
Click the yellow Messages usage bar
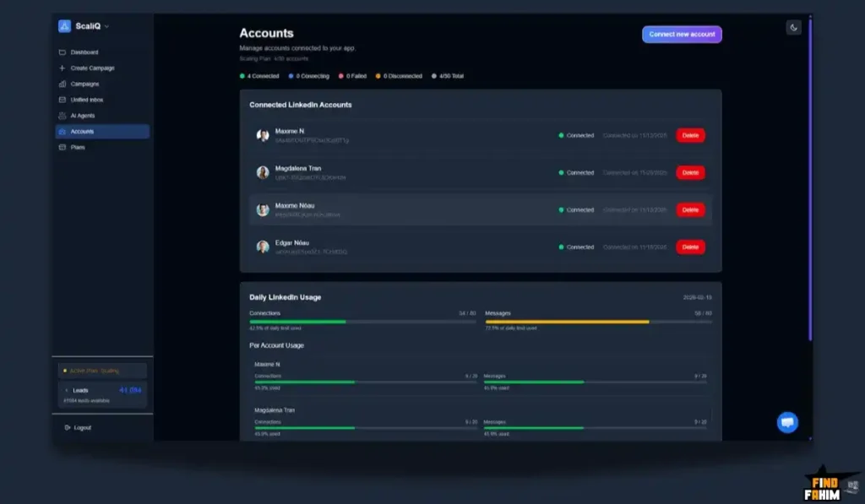coord(567,322)
